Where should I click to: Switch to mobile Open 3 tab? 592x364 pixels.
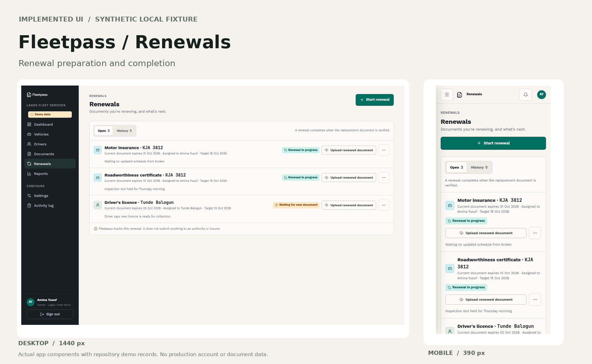(x=457, y=167)
